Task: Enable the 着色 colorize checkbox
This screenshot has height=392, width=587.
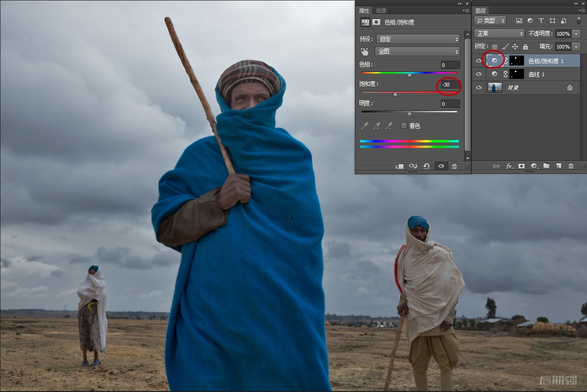Action: pyautogui.click(x=404, y=126)
